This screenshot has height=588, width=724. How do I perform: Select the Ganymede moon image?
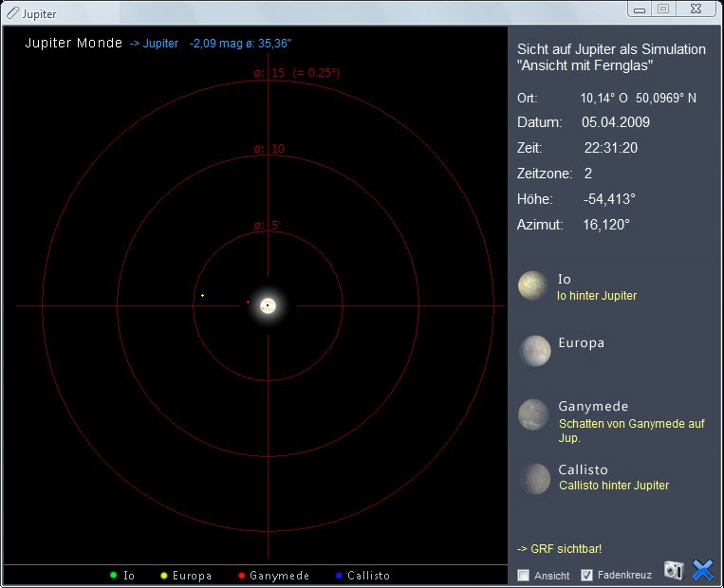coord(534,414)
